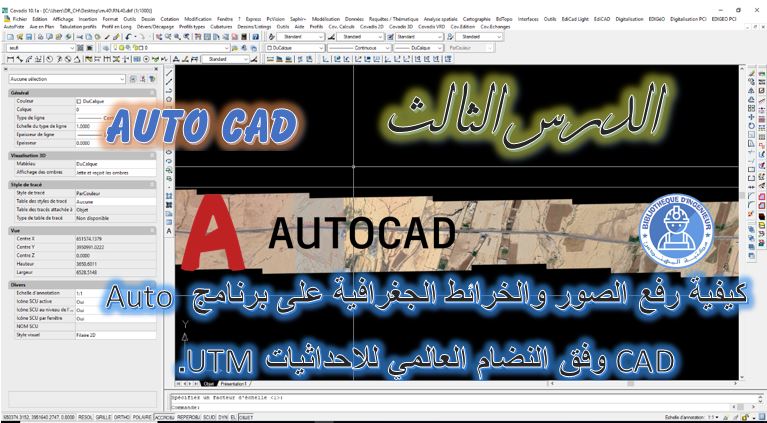Click the 'Style visuel' Filaire 2D value
Viewport: 767px width, 423px height.
(x=115, y=335)
